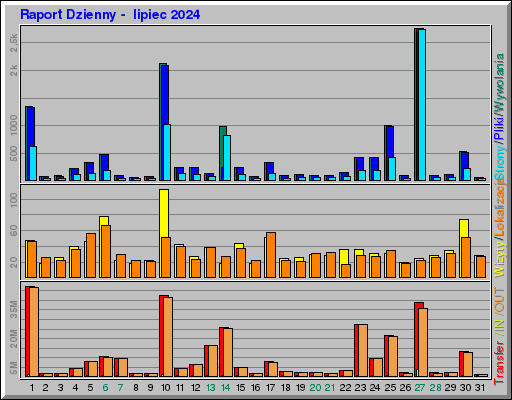512x400 pixels.
Task: Click the blue hits bar for day 10
Action: coord(165,94)
